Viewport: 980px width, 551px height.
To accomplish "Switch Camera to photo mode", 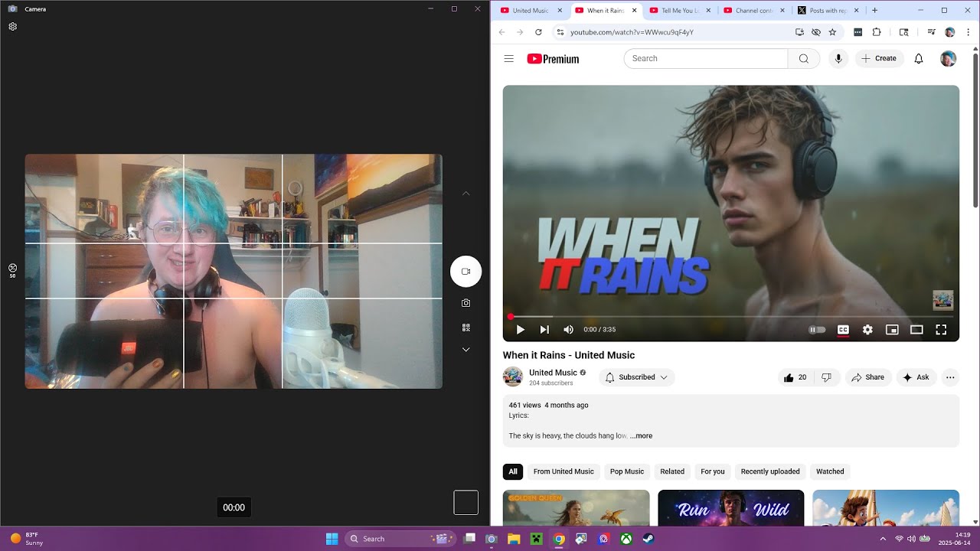I will tap(465, 303).
